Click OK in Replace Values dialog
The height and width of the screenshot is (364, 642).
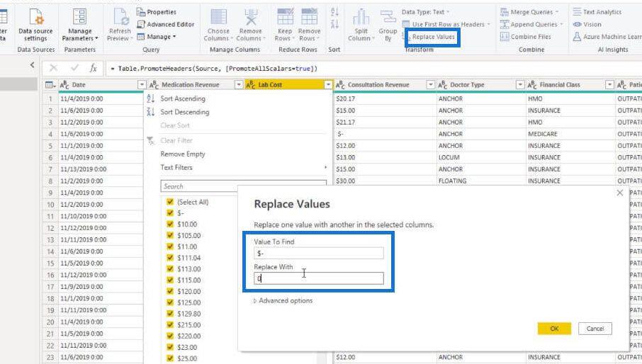(x=554, y=329)
